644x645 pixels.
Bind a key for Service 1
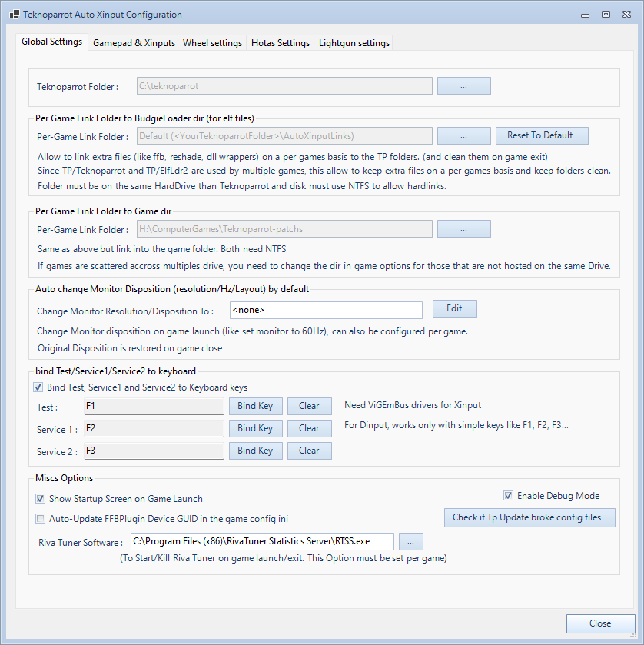(x=256, y=428)
